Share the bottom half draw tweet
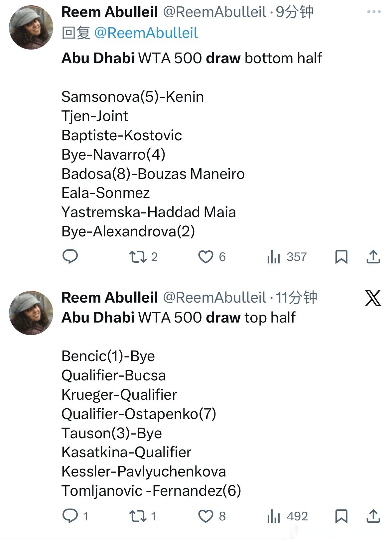This screenshot has width=392, height=542. (373, 257)
